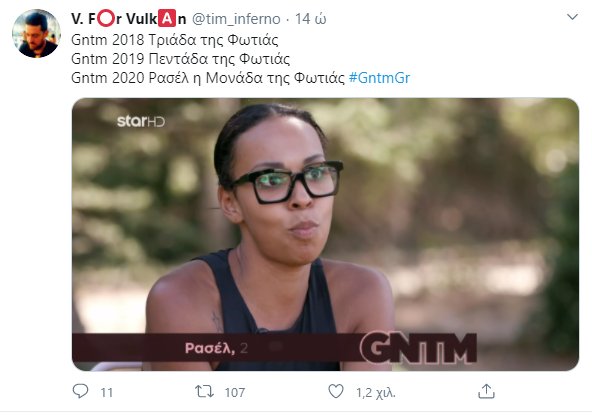
Task: Open the author's profile avatar
Action: (x=36, y=34)
